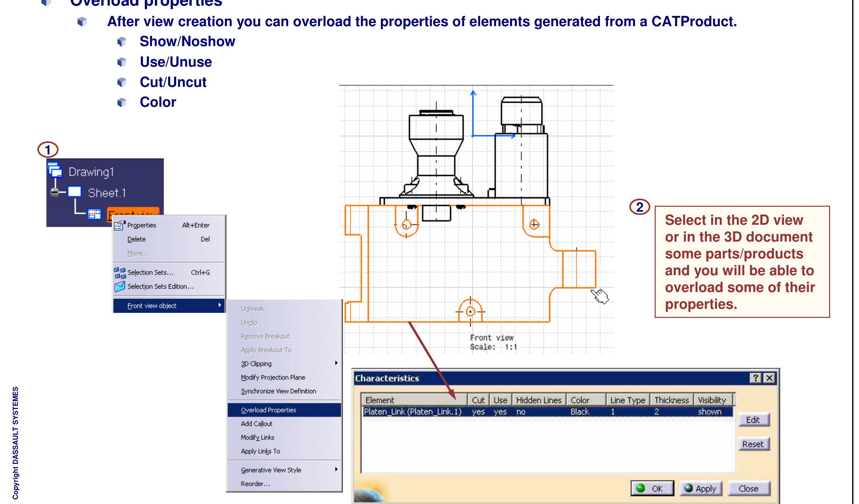Click the Properties icon in context menu
Screen dimensions: 859x504
120,225
